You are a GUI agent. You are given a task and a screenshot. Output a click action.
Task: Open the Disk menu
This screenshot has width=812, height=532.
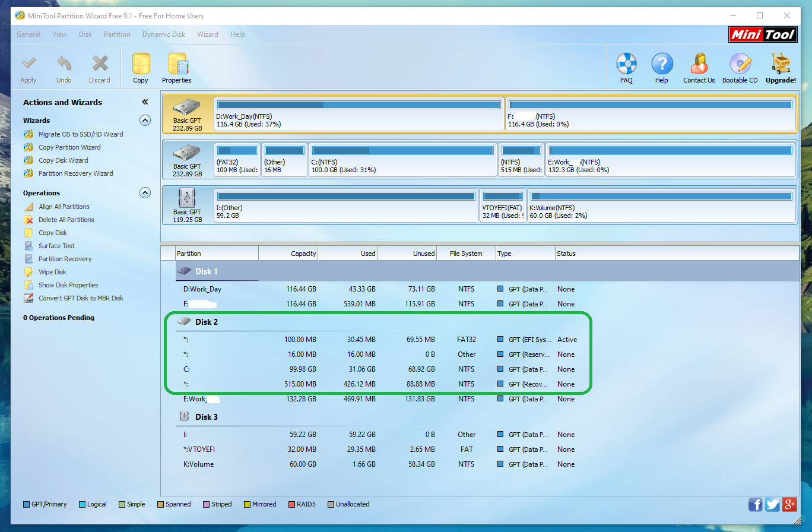point(85,34)
